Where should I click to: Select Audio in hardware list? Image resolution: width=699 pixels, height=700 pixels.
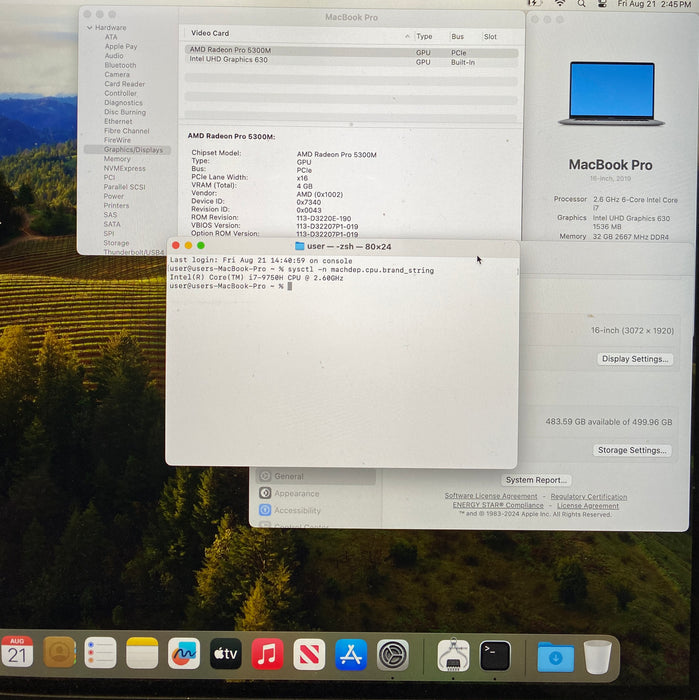114,56
